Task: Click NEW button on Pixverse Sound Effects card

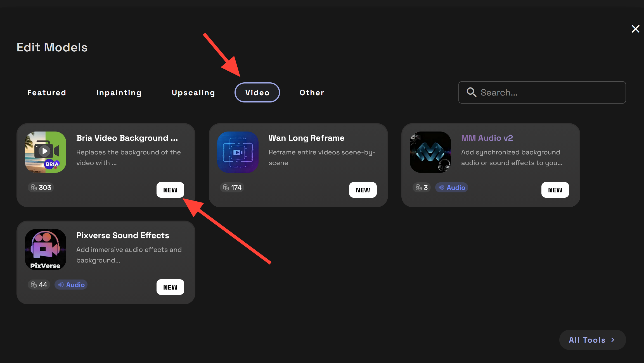Action: (170, 287)
